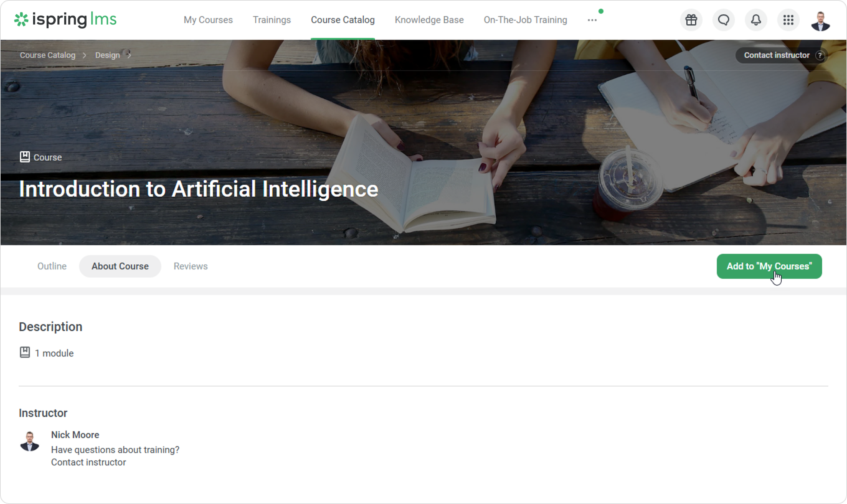The height and width of the screenshot is (504, 847).
Task: Click the chevron after Design breadcrumb
Action: coord(129,55)
